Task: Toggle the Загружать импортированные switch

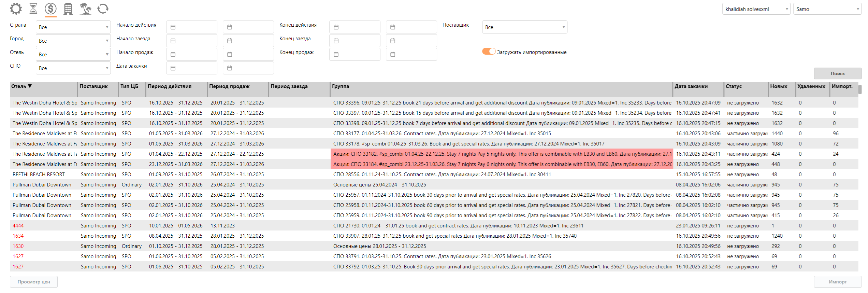Action: coord(489,52)
